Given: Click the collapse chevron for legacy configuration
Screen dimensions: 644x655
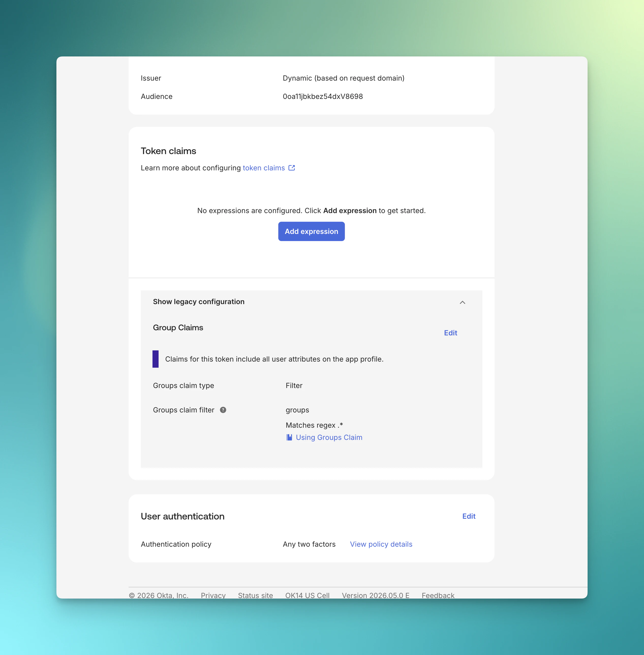Looking at the screenshot, I should click(462, 303).
